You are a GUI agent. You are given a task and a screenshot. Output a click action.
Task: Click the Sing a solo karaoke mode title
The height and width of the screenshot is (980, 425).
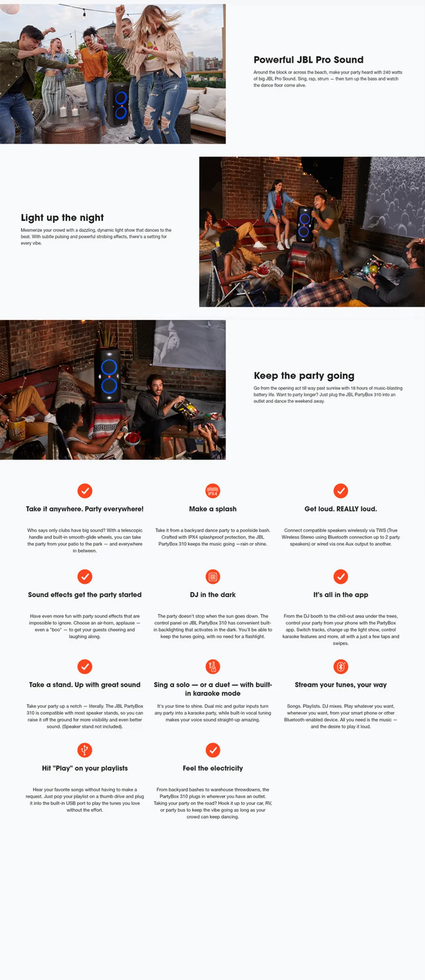pyautogui.click(x=213, y=689)
